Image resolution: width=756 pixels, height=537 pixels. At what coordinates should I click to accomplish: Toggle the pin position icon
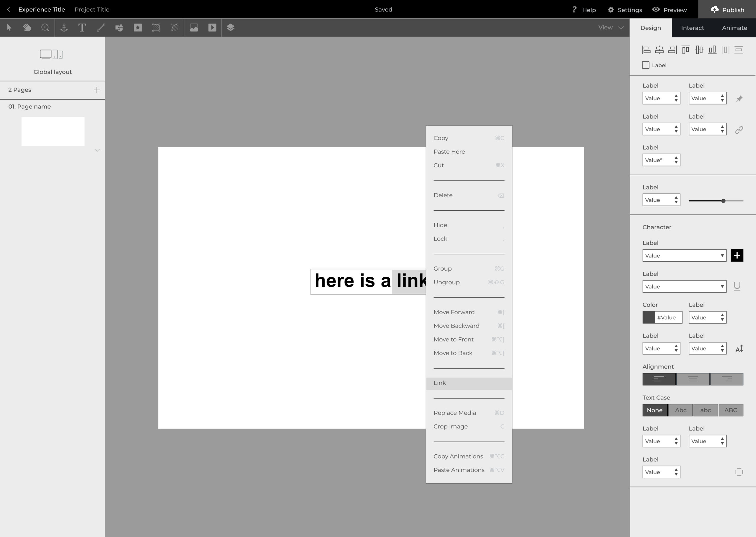point(739,99)
